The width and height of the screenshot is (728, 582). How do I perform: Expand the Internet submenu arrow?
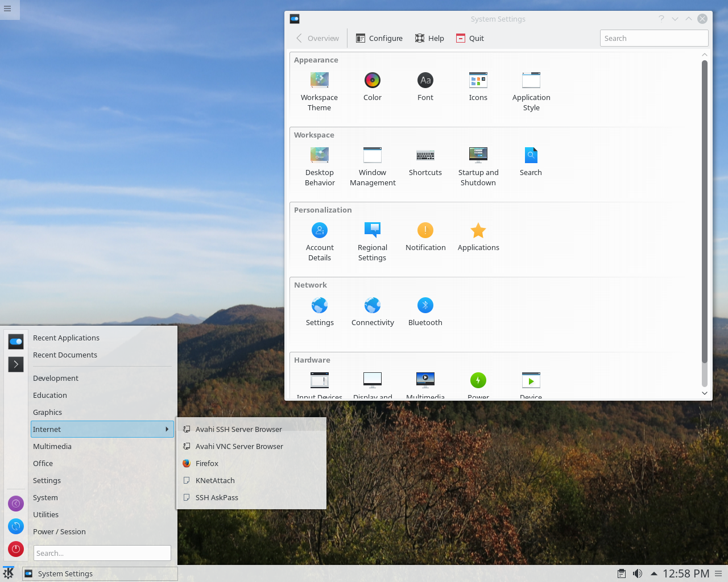click(167, 429)
